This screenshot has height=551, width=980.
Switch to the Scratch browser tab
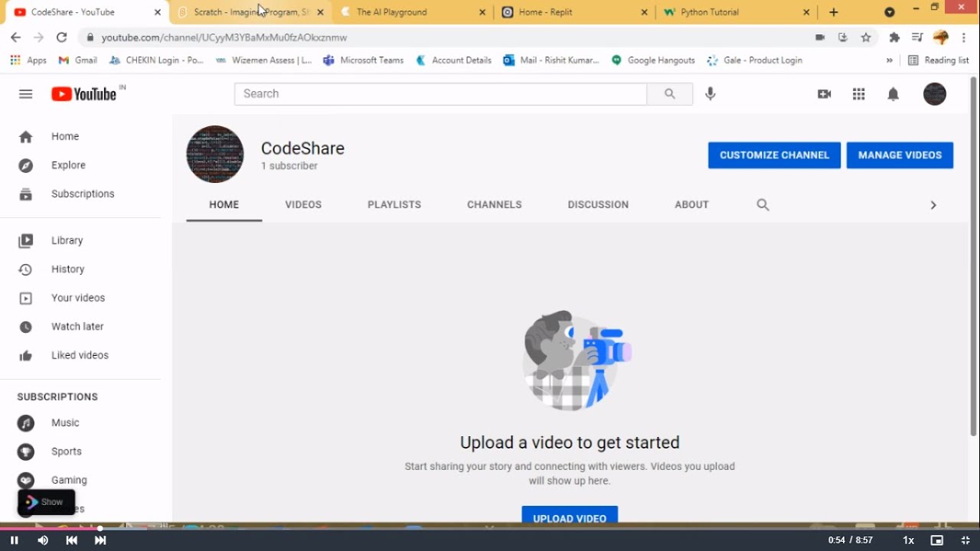(251, 12)
